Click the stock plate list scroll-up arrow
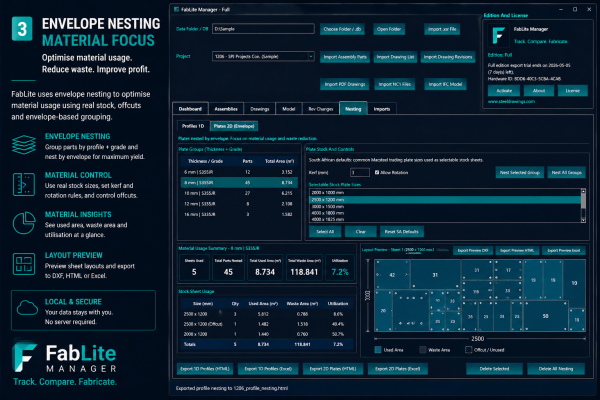Image resolution: width=600 pixels, height=400 pixels. click(x=583, y=191)
